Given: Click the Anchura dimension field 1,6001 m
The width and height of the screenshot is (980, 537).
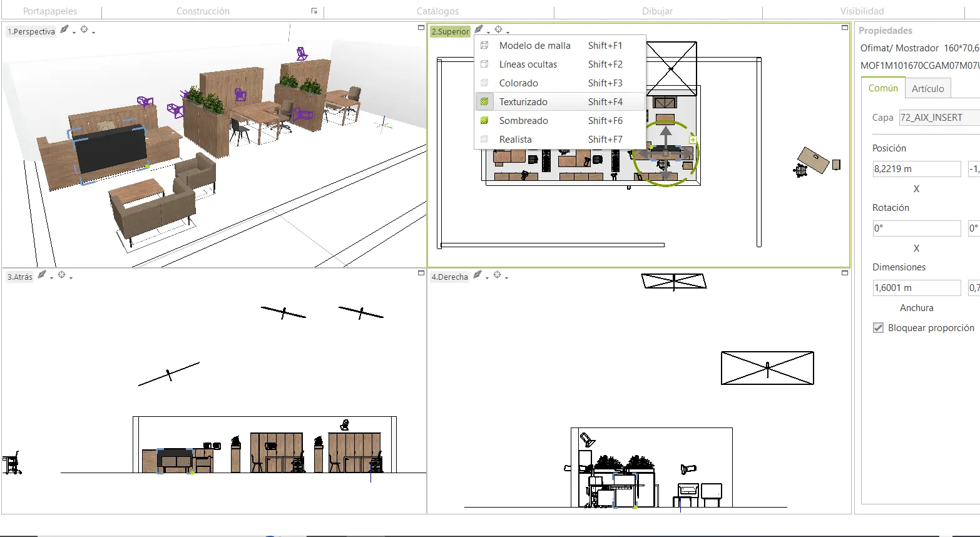Looking at the screenshot, I should point(916,288).
